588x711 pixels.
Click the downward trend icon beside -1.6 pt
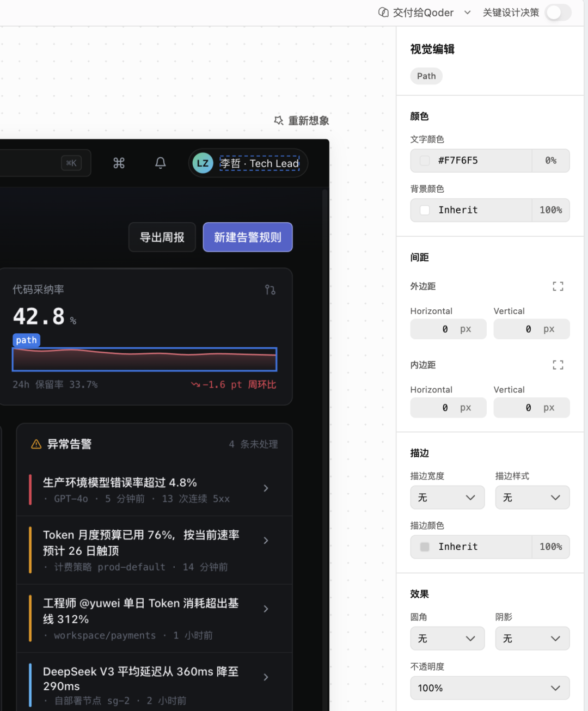click(x=195, y=384)
